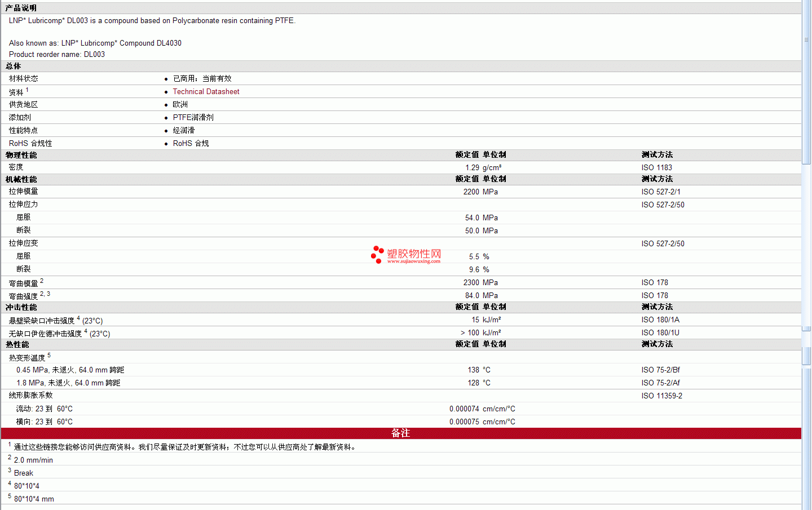Image resolution: width=812 pixels, height=510 pixels.
Task: Click the ISO 527-2/1 test method
Action: [660, 192]
